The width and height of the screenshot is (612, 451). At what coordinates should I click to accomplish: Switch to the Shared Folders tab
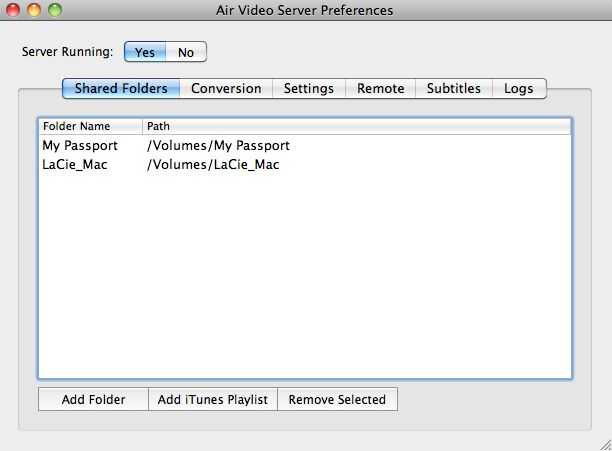(121, 88)
